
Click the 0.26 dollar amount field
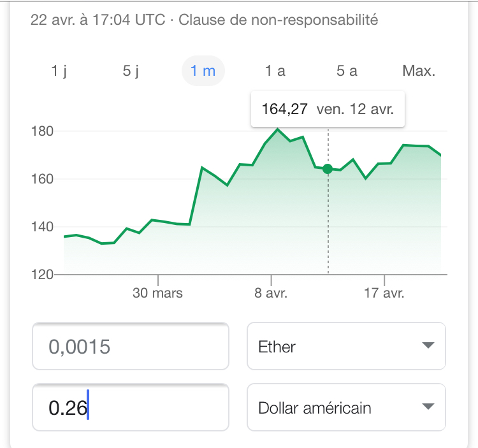pyautogui.click(x=131, y=407)
